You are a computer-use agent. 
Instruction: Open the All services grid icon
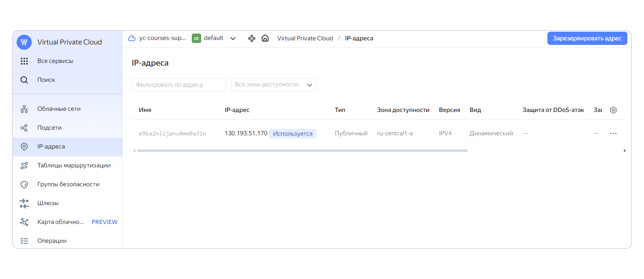click(x=24, y=61)
